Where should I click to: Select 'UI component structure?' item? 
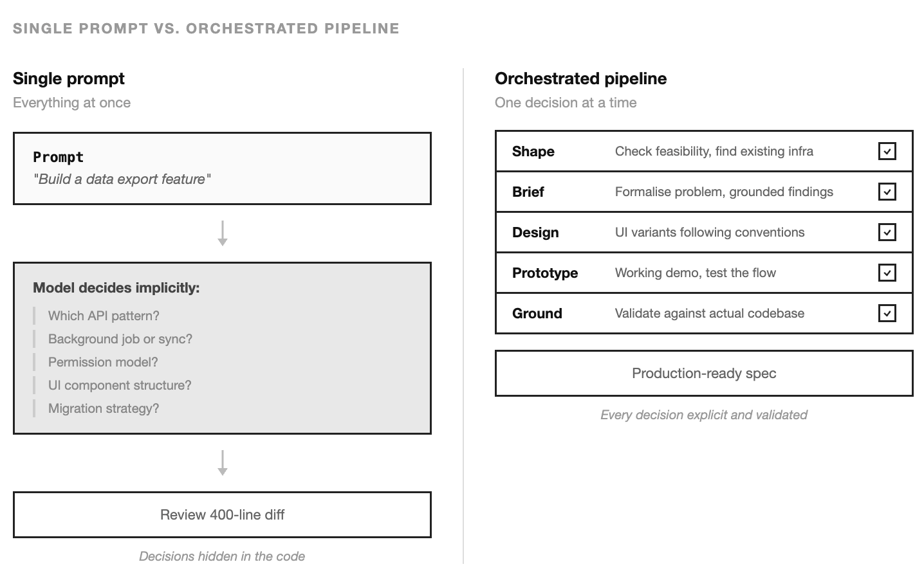point(120,385)
